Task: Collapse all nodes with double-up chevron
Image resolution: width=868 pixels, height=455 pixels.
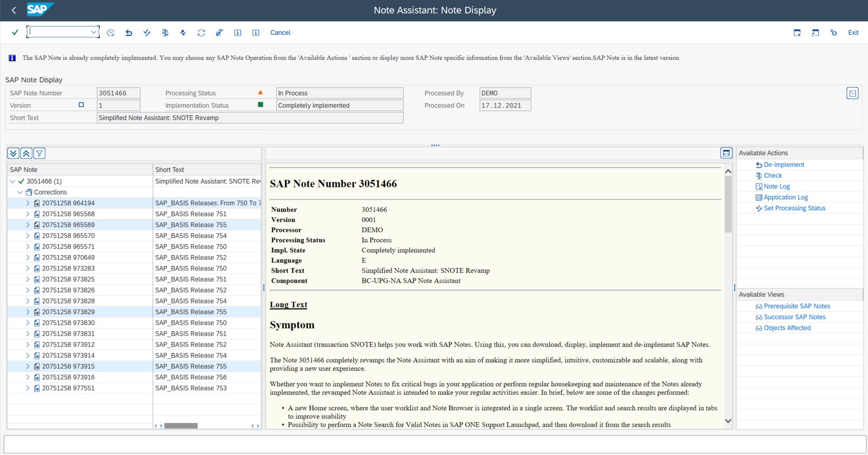Action: (26, 153)
